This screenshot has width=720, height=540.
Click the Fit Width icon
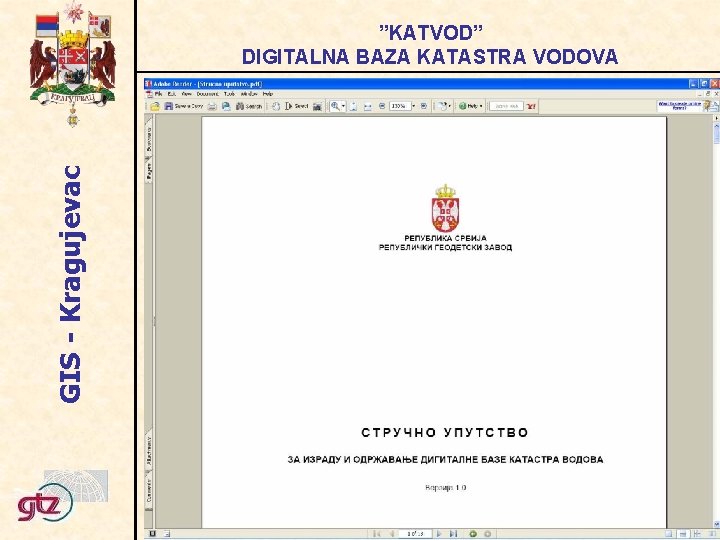point(368,107)
